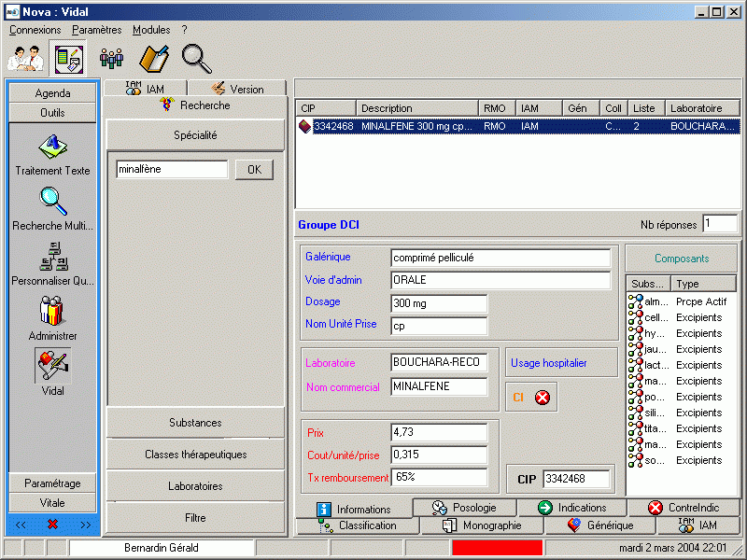Open the Paramètres menu
Screen dimensions: 747x560
tap(96, 30)
